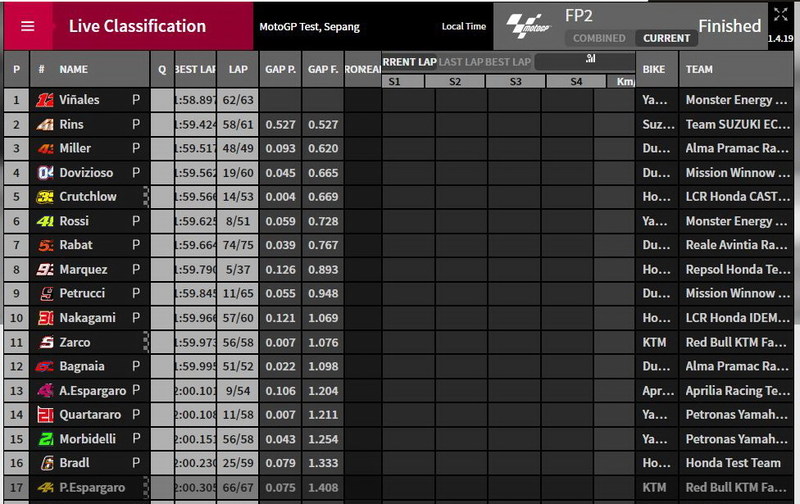
Task: Click Viñales pit status P
Action: [x=136, y=99]
